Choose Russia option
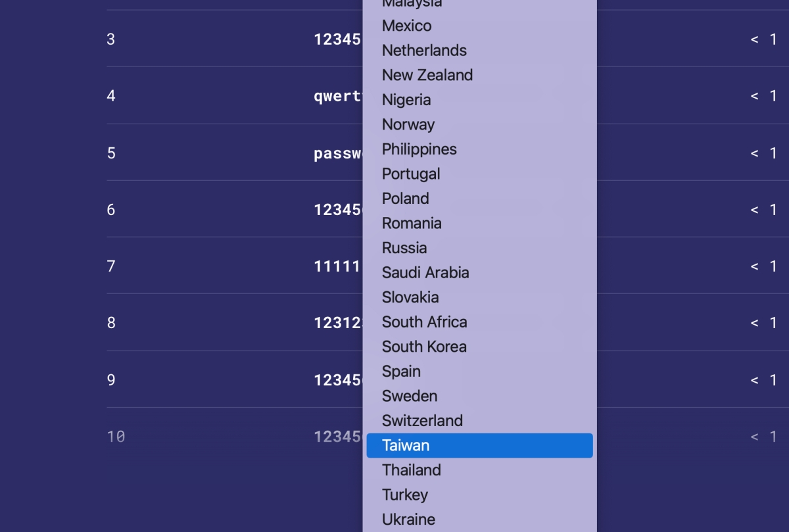The width and height of the screenshot is (789, 532). 404,248
